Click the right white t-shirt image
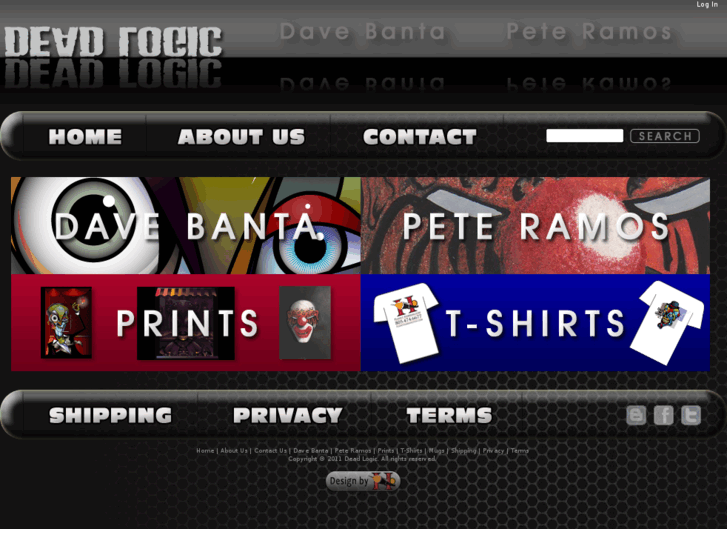 tap(667, 322)
